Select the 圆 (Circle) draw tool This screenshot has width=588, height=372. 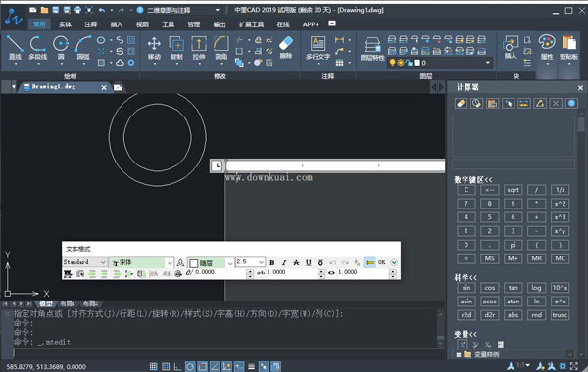(x=61, y=48)
